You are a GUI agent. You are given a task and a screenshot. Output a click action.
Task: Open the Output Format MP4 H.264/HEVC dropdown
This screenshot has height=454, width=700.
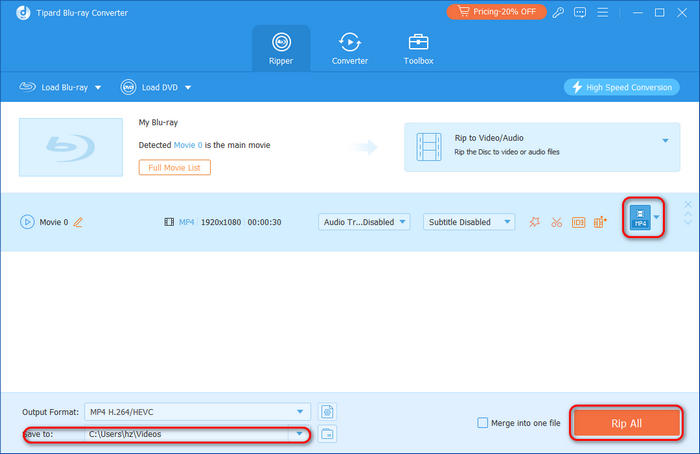pyautogui.click(x=197, y=412)
